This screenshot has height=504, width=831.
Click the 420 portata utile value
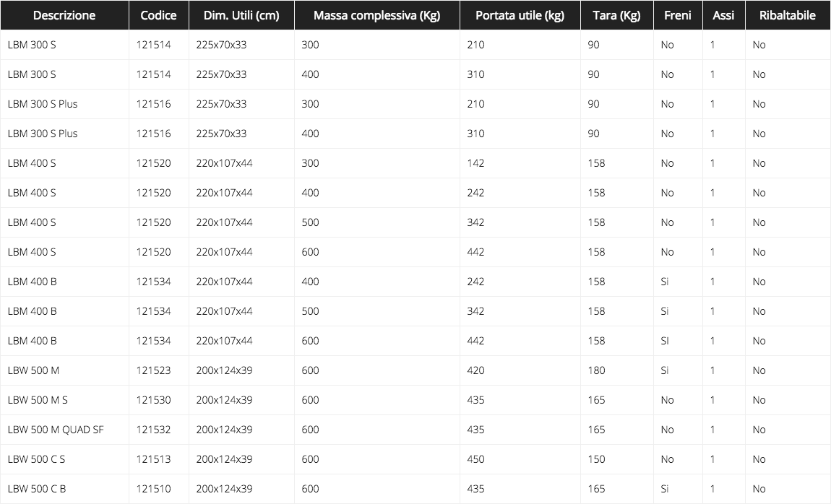pyautogui.click(x=475, y=370)
